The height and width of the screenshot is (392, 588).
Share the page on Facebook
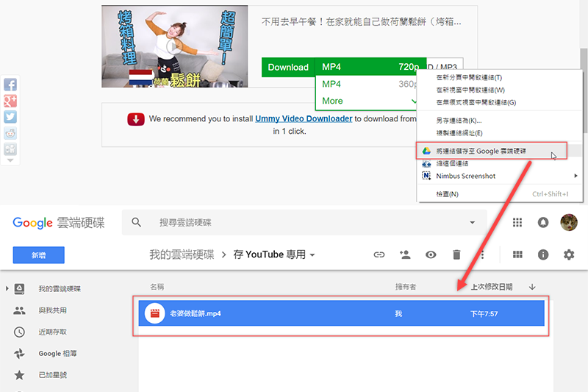click(10, 85)
